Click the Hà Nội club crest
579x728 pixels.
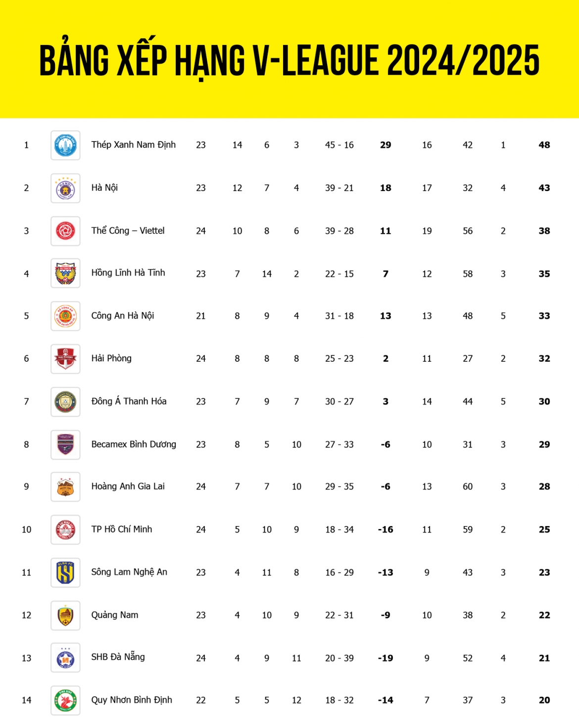(65, 188)
